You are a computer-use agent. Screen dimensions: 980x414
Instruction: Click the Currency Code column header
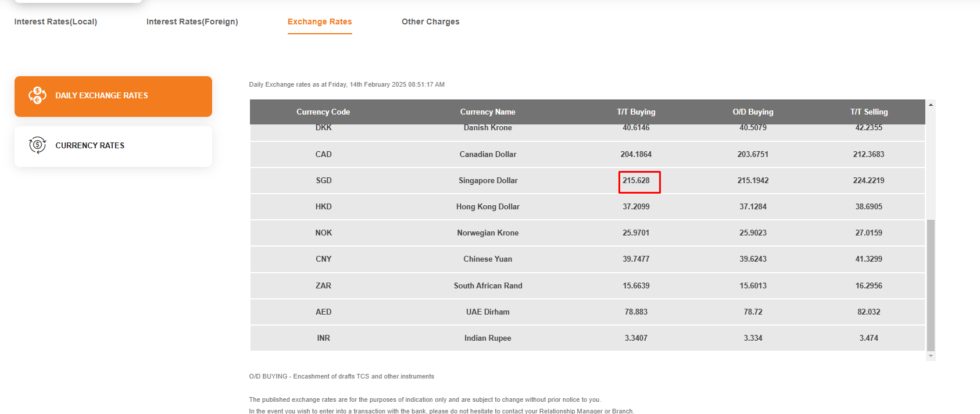[323, 112]
